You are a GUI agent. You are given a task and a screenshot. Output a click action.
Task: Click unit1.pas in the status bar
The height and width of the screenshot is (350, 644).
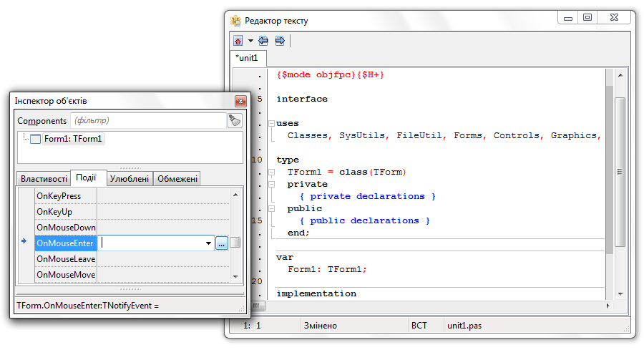coord(464,326)
